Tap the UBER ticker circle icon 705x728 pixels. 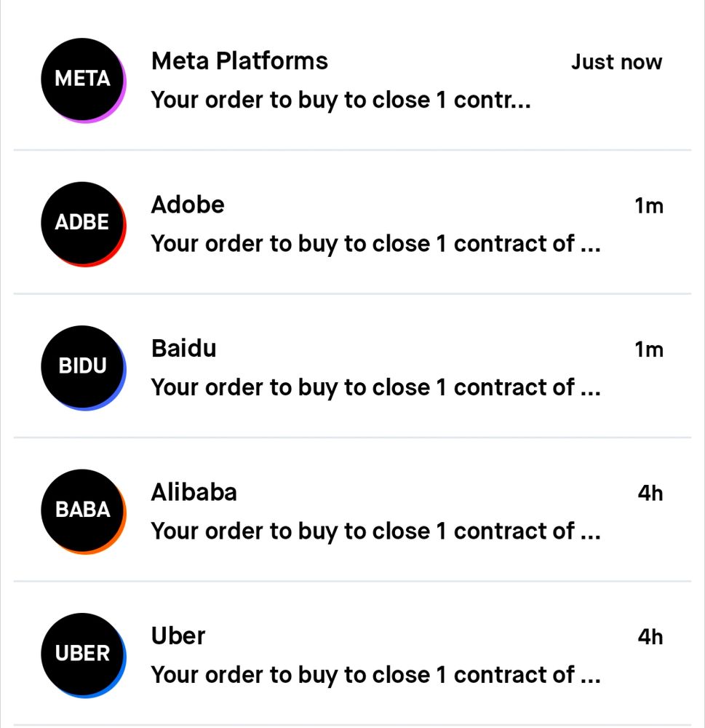coord(83,654)
